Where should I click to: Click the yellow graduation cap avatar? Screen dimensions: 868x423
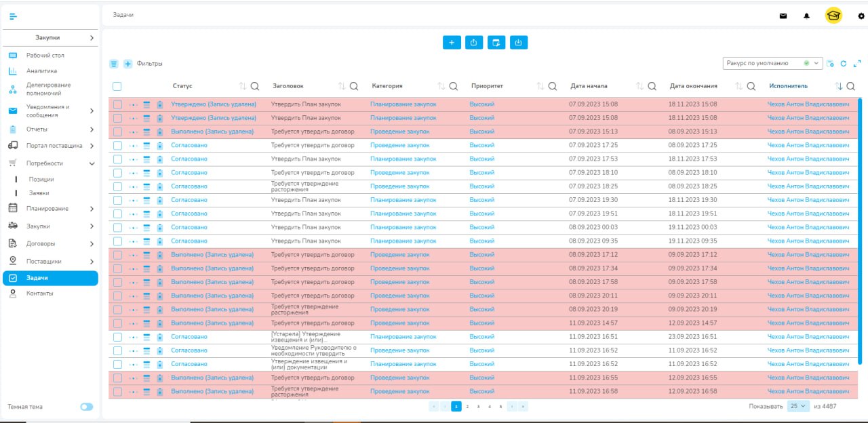tap(833, 16)
